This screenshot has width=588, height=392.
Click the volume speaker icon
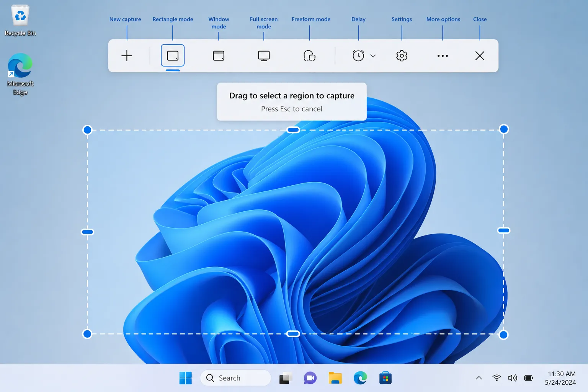click(x=512, y=378)
